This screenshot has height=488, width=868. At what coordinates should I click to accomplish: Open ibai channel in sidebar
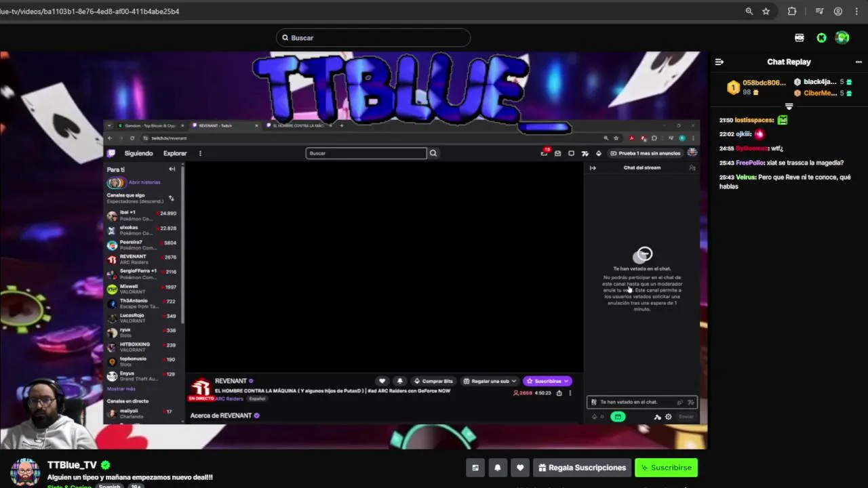142,216
